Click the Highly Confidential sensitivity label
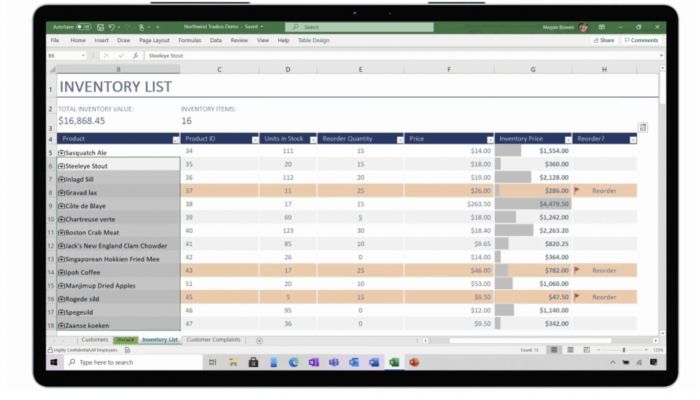The image size is (700, 400). pos(83,350)
